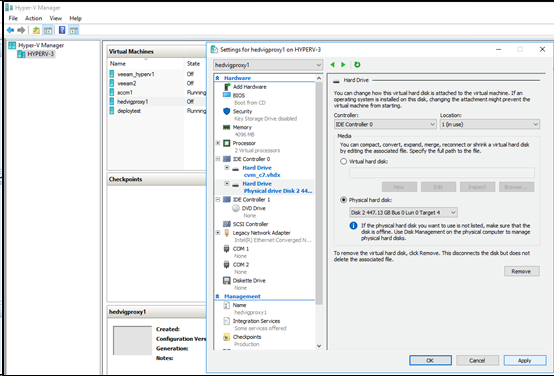Select the Hyper-V Manager root node
The height and width of the screenshot is (376, 554).
(41, 45)
